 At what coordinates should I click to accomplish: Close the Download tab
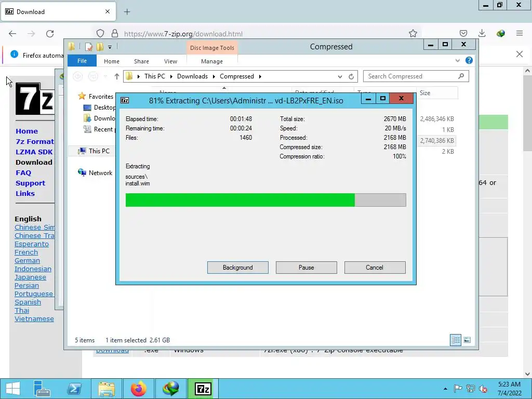(107, 11)
